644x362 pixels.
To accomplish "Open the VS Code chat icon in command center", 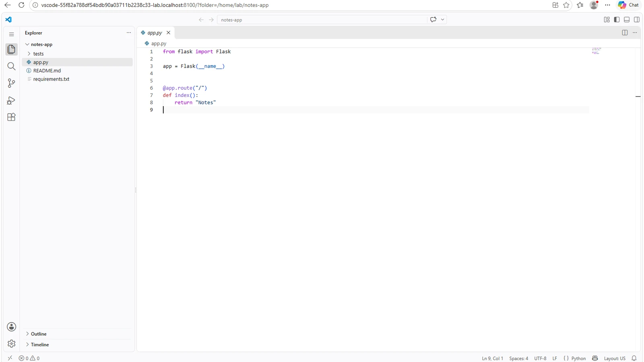I will point(433,19).
